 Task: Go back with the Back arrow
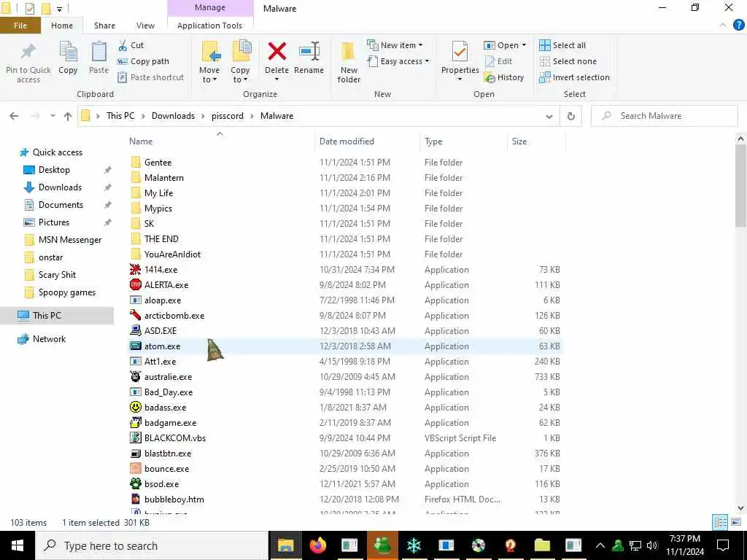[15, 116]
